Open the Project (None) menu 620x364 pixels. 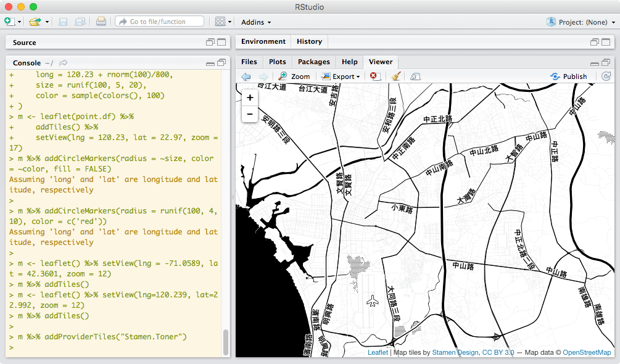click(581, 22)
